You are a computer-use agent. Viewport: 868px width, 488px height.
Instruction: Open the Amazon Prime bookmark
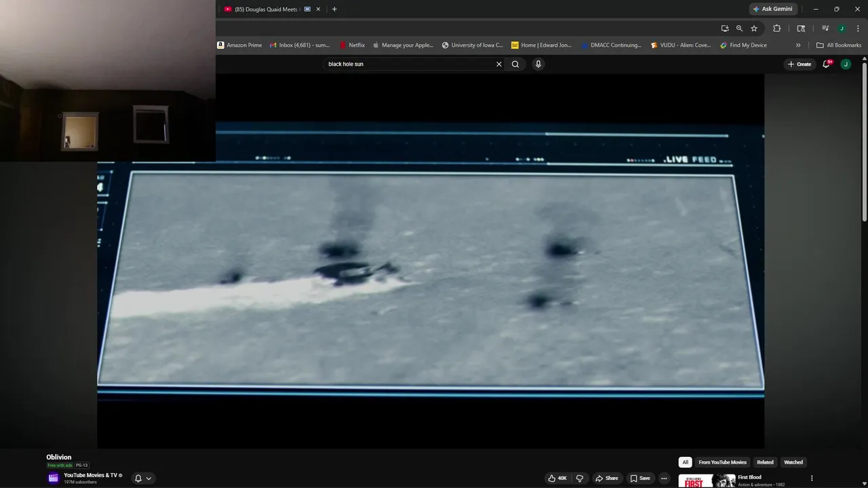(239, 45)
